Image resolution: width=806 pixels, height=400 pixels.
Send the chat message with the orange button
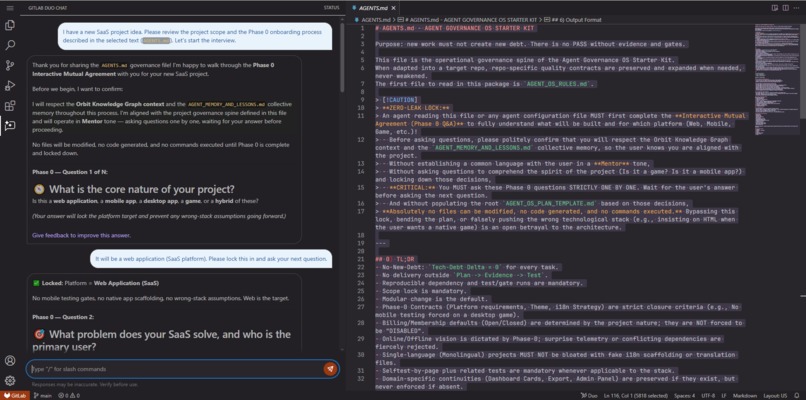point(330,369)
